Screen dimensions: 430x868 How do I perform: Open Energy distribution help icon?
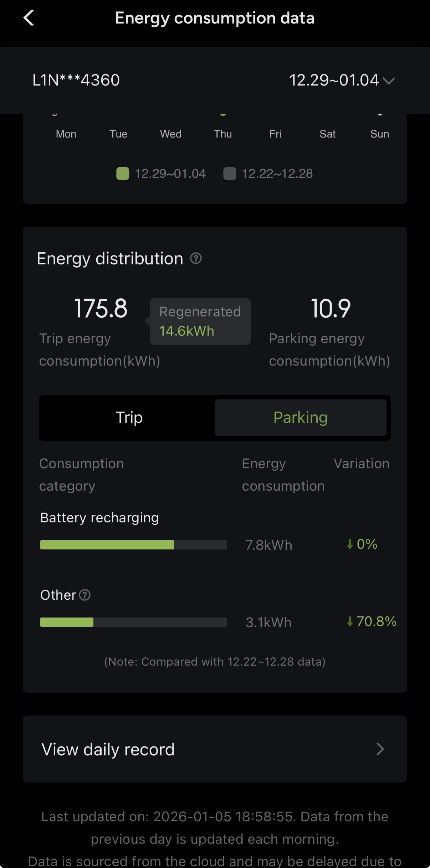(196, 258)
